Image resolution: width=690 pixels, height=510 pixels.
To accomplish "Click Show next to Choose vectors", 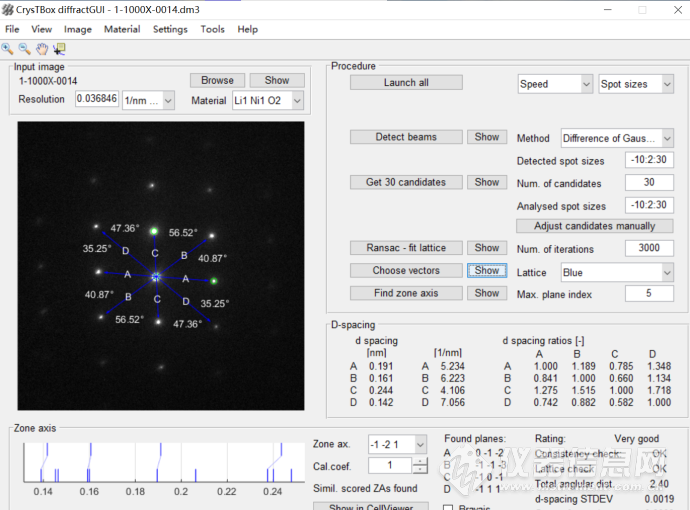I will pos(487,271).
